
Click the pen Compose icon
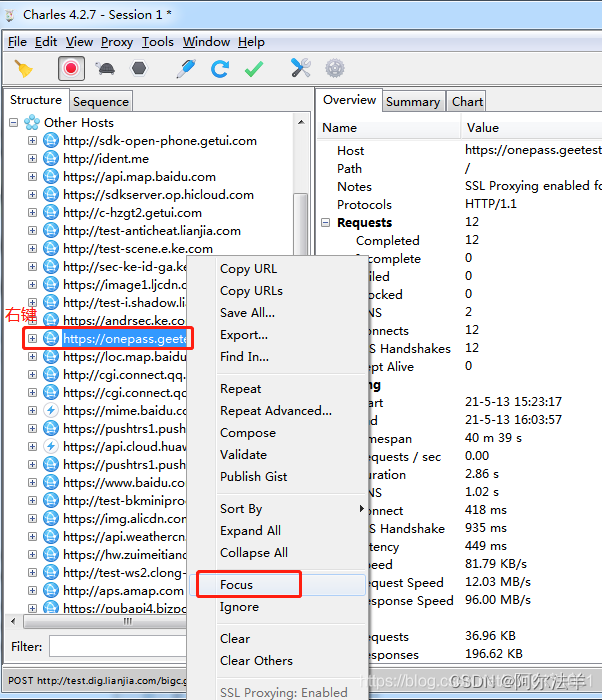click(x=186, y=68)
